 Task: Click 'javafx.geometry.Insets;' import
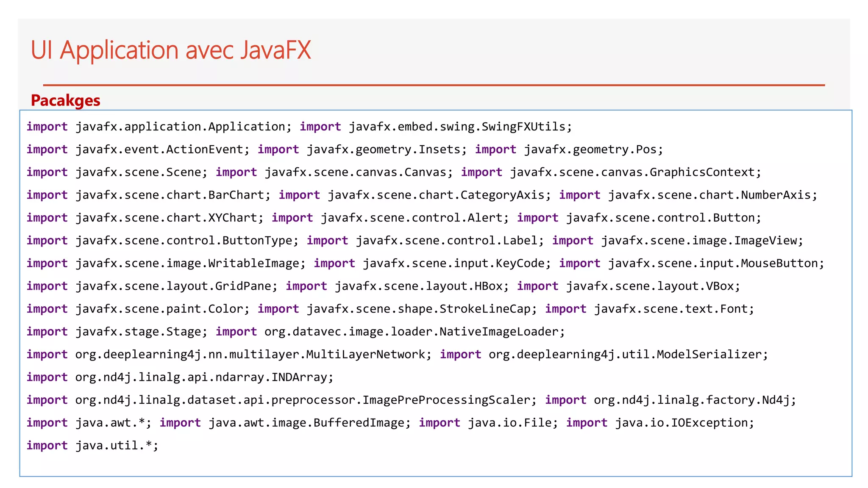click(387, 150)
